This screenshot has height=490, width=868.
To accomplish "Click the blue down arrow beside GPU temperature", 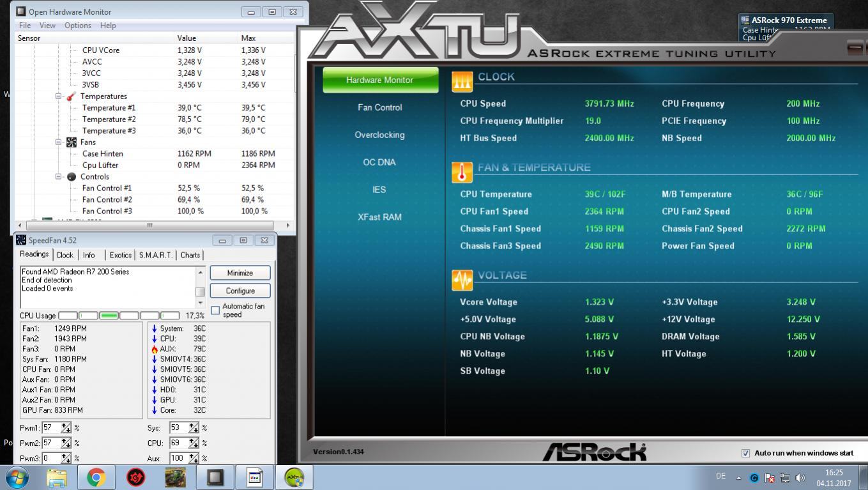I will tap(155, 401).
